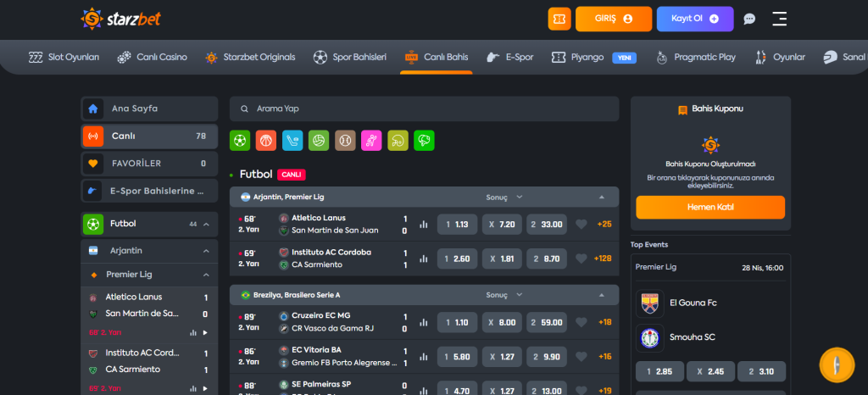Click the El Gouna Fc team crest
This screenshot has height=395, width=868.
tap(650, 303)
